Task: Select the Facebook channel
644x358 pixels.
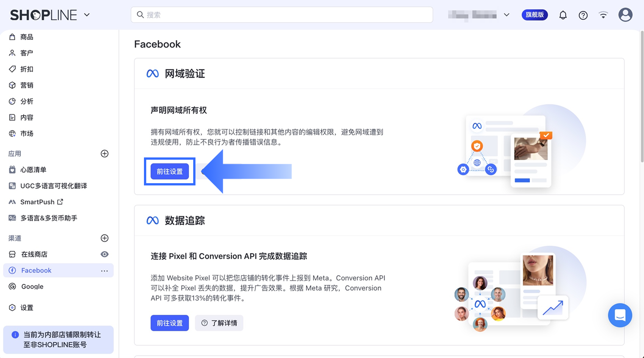Action: pyautogui.click(x=58, y=270)
